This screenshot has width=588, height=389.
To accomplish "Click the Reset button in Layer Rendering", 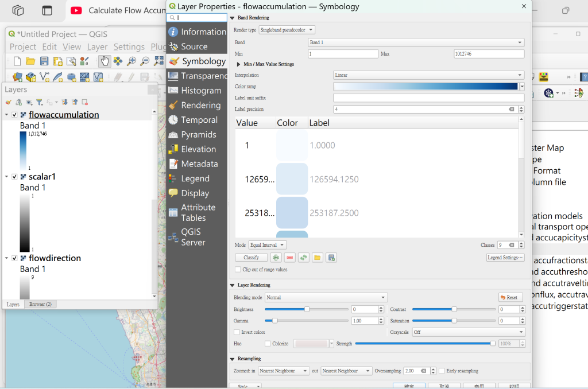I will (510, 298).
